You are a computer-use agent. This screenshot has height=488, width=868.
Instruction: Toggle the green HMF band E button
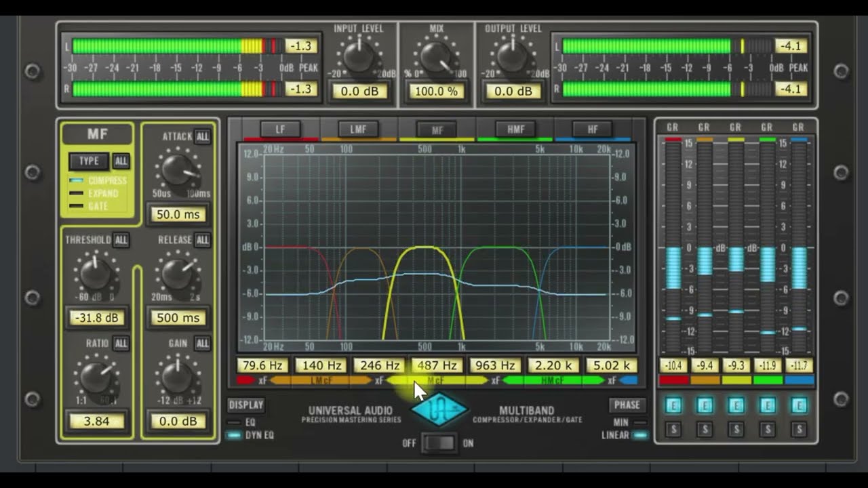(768, 405)
